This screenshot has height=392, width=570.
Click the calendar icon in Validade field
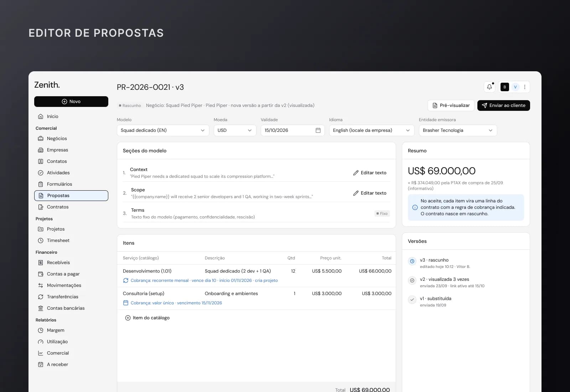point(318,130)
